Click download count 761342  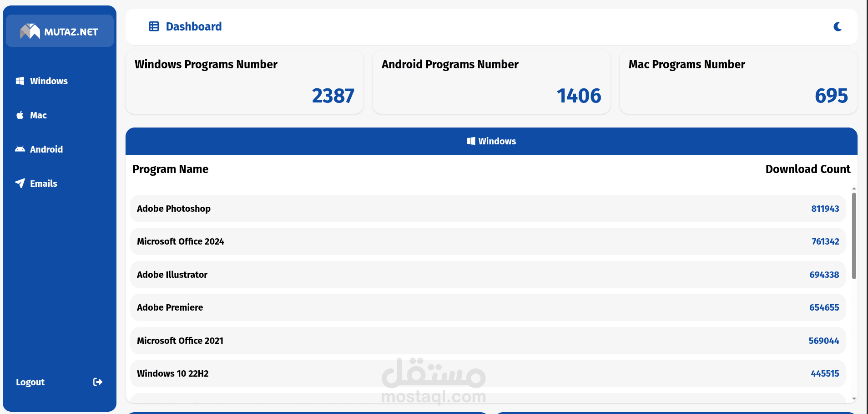825,241
